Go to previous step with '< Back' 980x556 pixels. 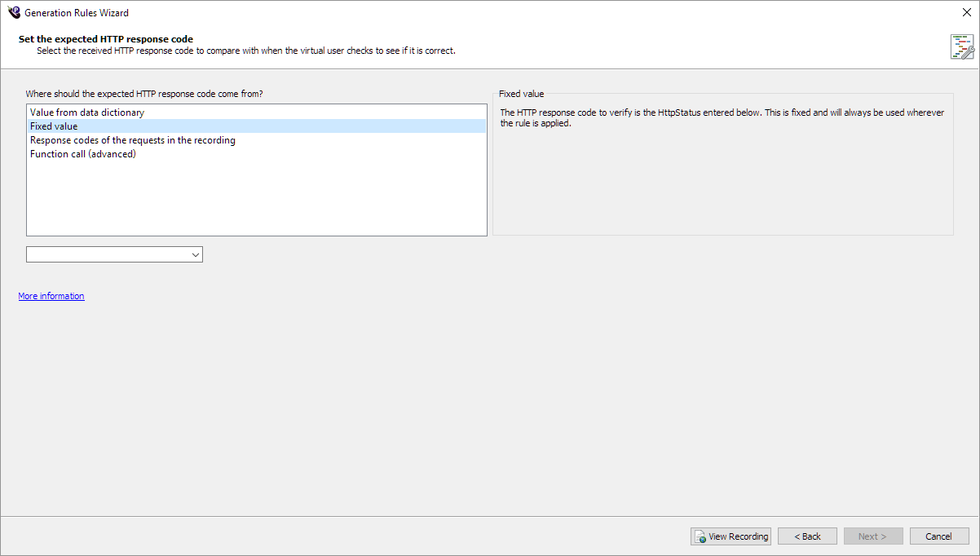tap(807, 536)
